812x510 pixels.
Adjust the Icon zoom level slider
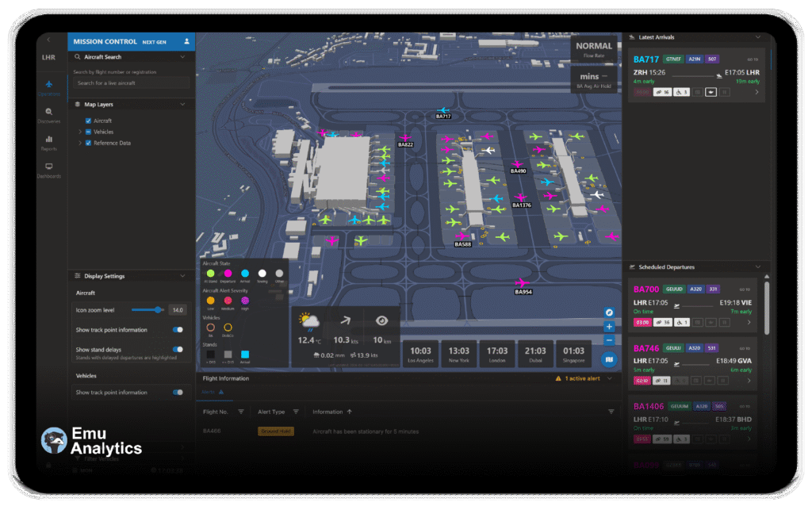click(x=159, y=310)
